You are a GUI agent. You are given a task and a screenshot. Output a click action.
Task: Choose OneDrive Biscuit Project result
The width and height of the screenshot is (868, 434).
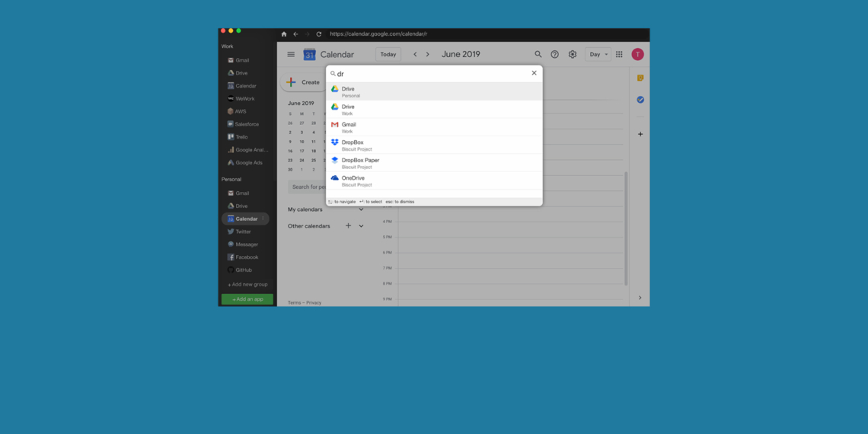[x=434, y=180]
